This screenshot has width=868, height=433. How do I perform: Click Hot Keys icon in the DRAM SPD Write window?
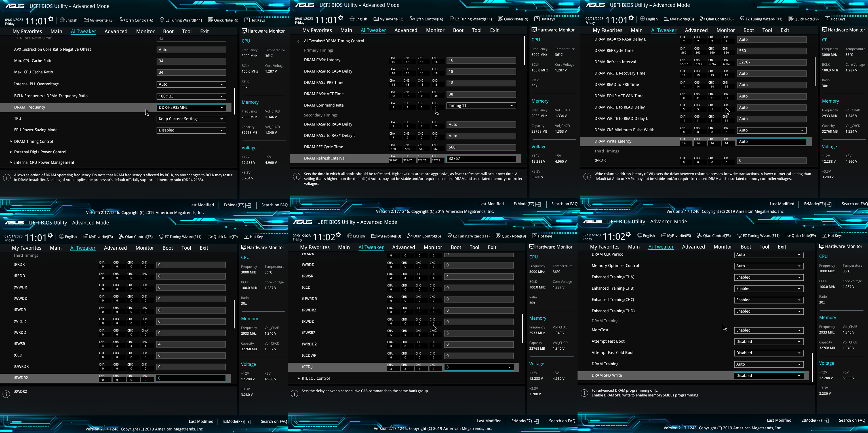click(x=825, y=235)
